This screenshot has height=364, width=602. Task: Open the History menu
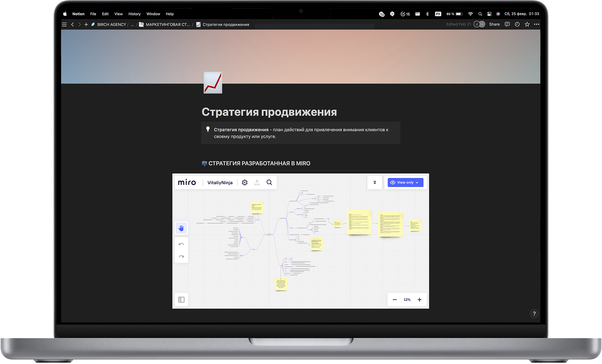pyautogui.click(x=134, y=14)
